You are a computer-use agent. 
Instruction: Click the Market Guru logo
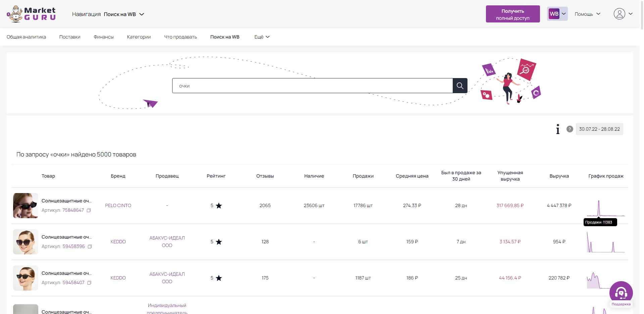(x=31, y=14)
